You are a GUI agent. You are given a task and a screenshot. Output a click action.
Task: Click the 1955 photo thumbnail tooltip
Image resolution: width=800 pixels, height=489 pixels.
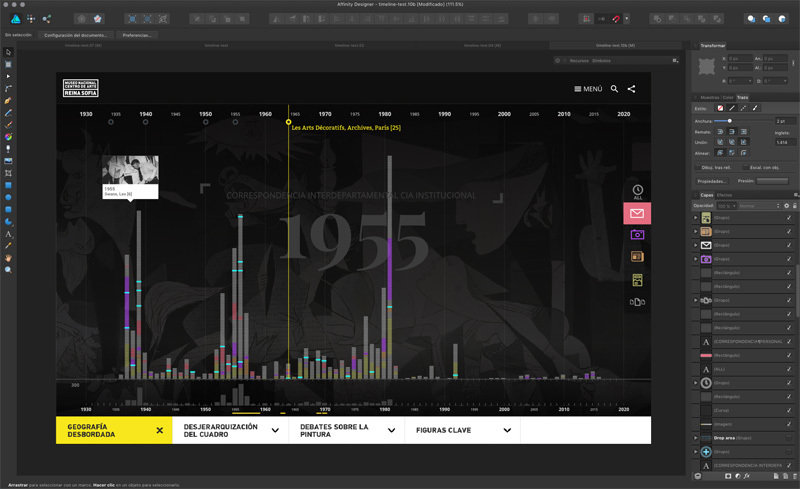click(x=130, y=177)
